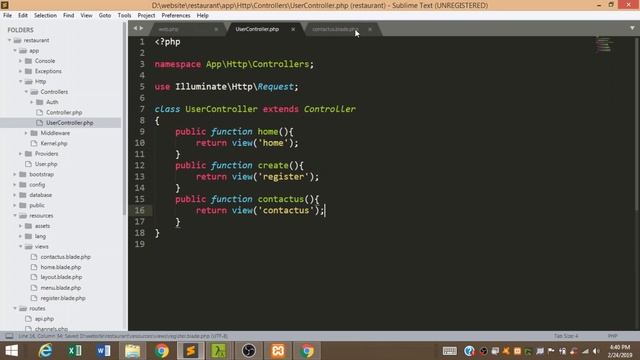Expand the bootstrap folder arrow
Image resolution: width=640 pixels, height=360 pixels.
point(15,174)
